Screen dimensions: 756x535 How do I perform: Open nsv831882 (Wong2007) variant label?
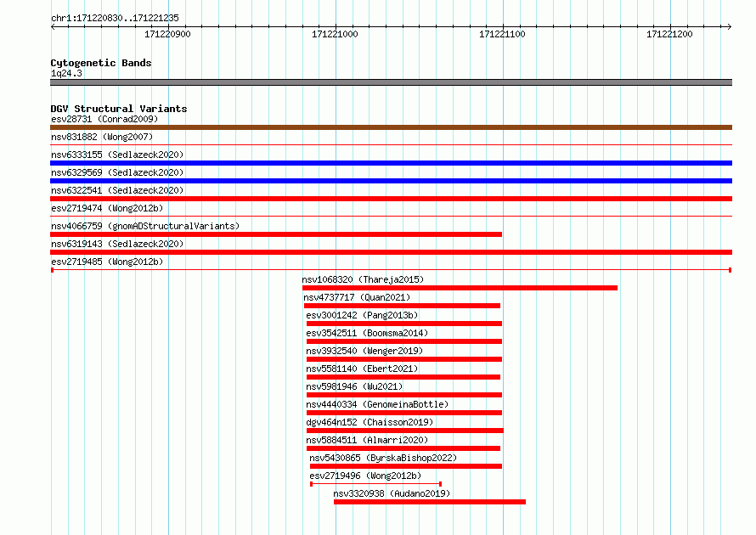pos(102,137)
